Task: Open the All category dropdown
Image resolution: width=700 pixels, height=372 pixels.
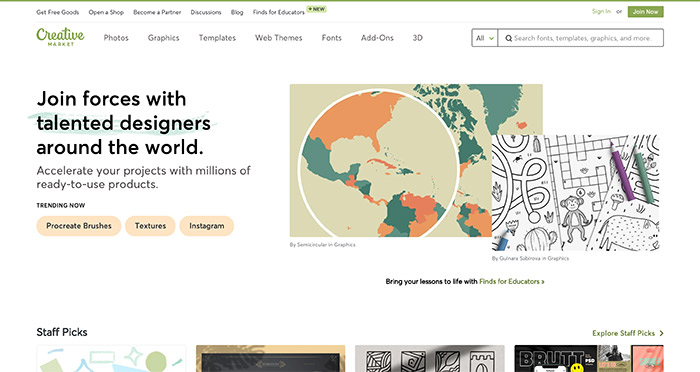Action: tap(484, 38)
